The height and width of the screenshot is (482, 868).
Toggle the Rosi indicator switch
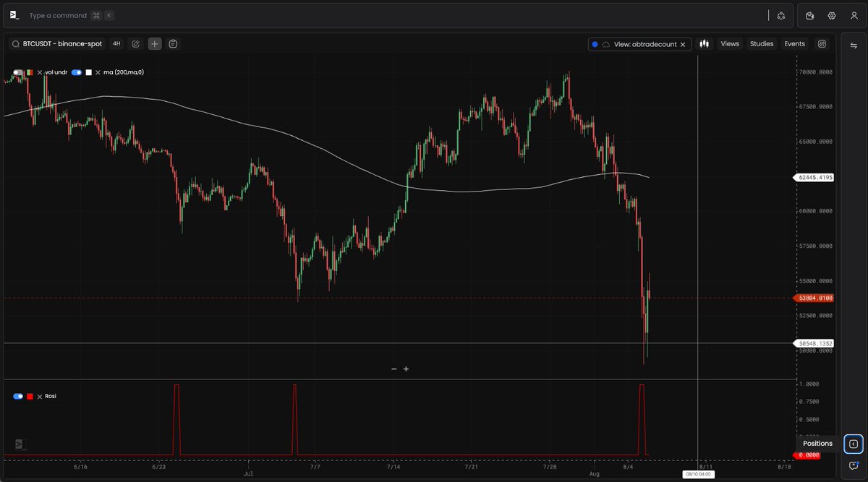click(18, 396)
